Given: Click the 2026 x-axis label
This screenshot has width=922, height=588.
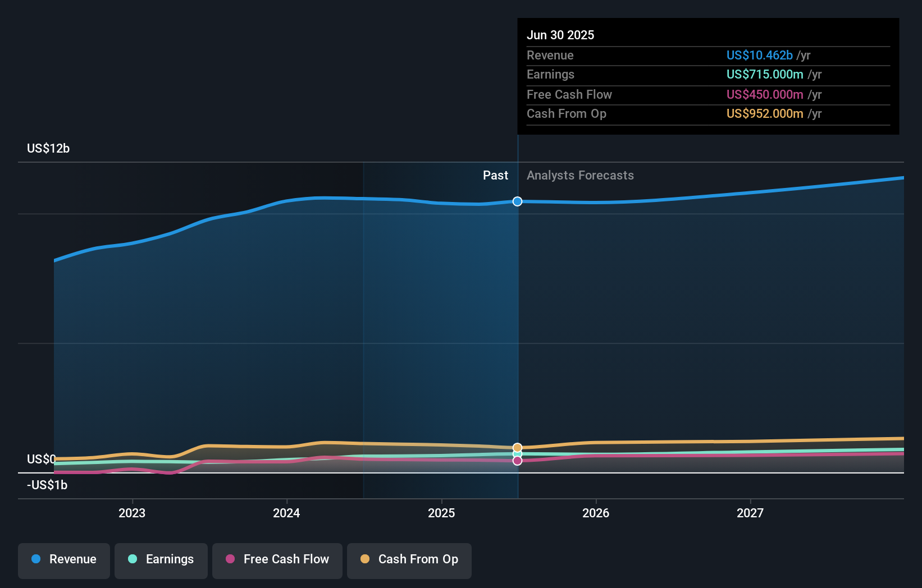Looking at the screenshot, I should pyautogui.click(x=596, y=513).
